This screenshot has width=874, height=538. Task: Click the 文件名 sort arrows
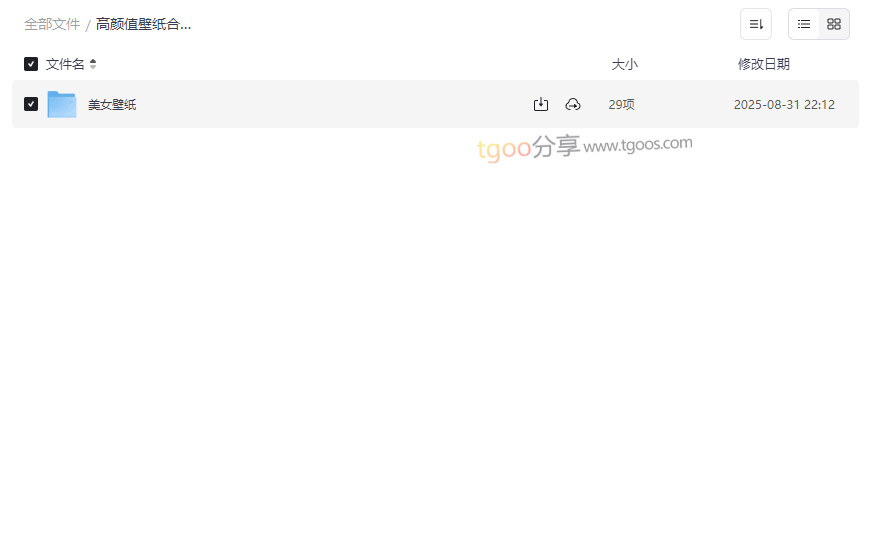93,64
